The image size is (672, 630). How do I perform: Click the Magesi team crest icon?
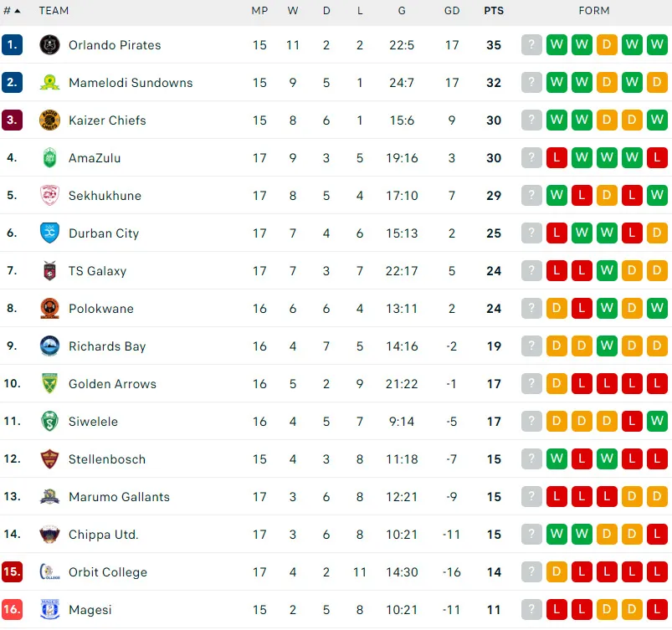50,610
